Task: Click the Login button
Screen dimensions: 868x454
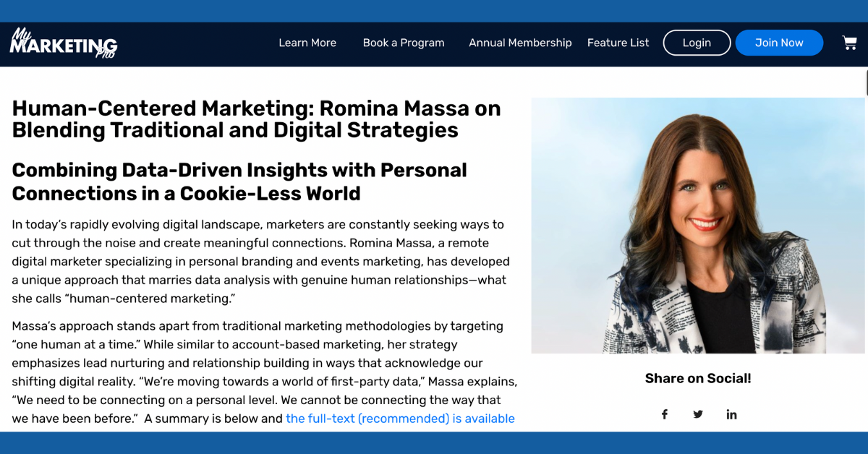Action: tap(697, 43)
